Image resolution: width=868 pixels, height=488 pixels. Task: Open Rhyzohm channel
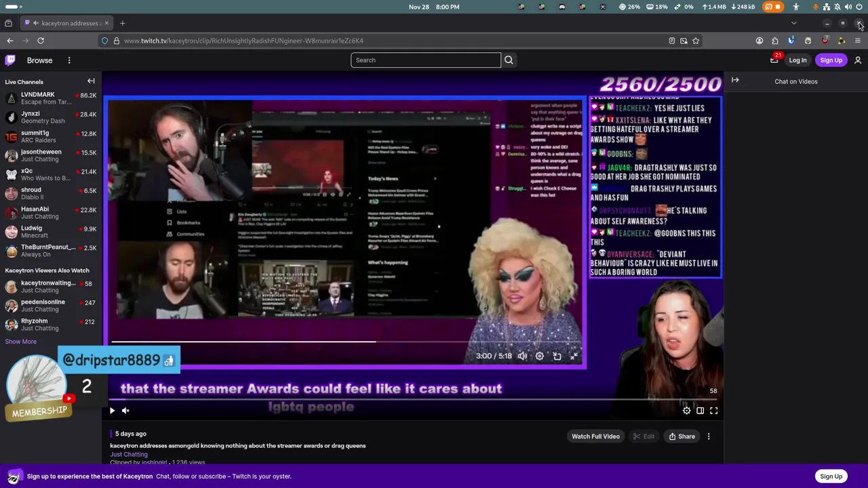point(51,325)
